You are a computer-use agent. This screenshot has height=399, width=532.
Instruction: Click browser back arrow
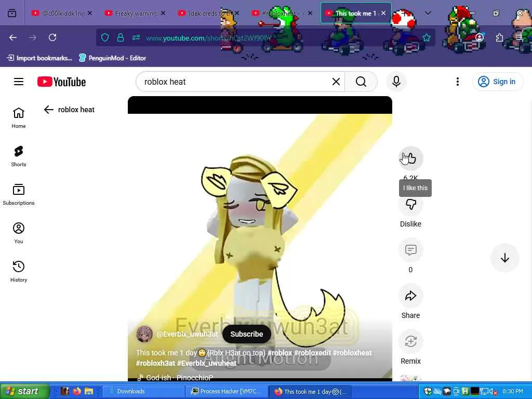pyautogui.click(x=13, y=37)
